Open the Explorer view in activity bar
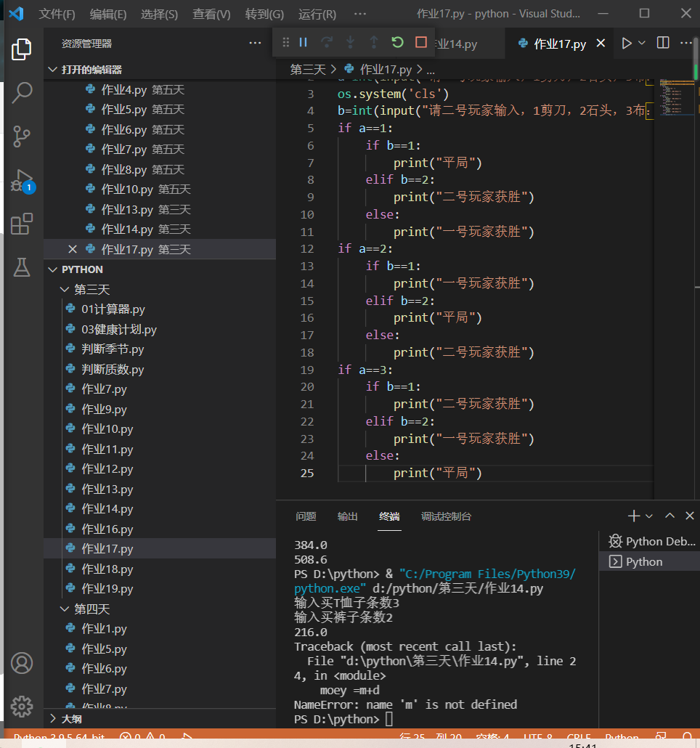Image resolution: width=700 pixels, height=748 pixels. pos(22,49)
